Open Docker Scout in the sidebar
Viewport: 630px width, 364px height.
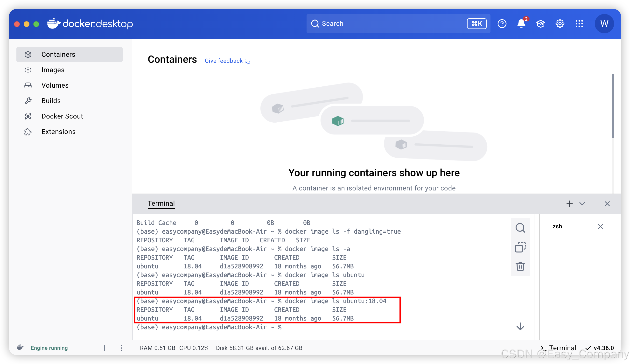tap(62, 116)
